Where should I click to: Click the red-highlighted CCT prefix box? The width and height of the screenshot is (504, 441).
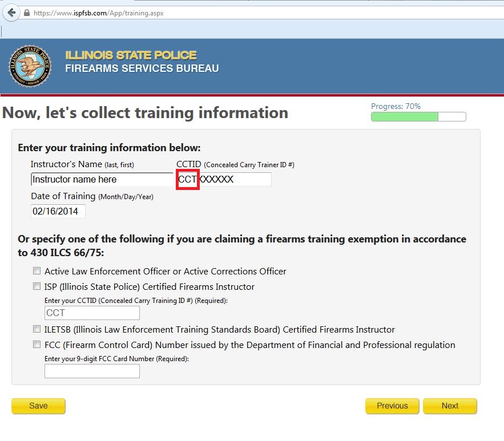click(x=187, y=179)
